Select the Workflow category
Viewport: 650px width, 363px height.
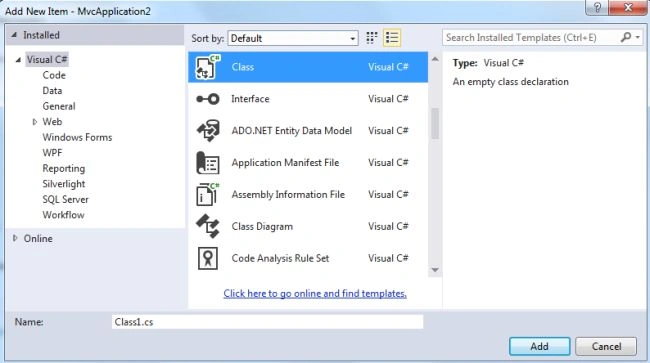[x=63, y=215]
